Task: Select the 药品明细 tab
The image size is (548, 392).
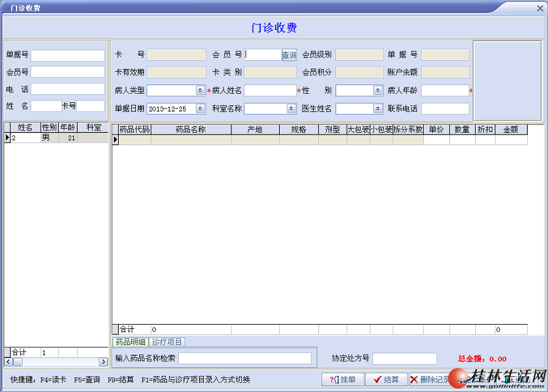Action: (x=130, y=342)
